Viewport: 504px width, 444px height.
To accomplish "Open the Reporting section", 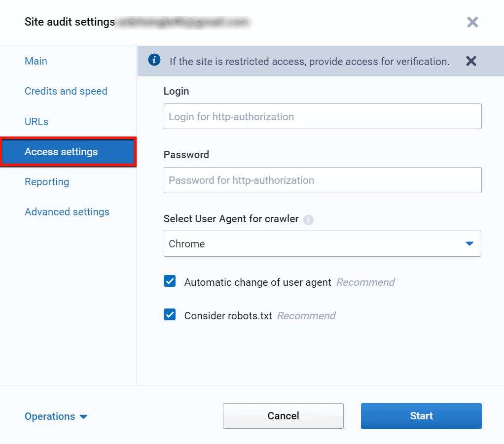I will coord(47,182).
